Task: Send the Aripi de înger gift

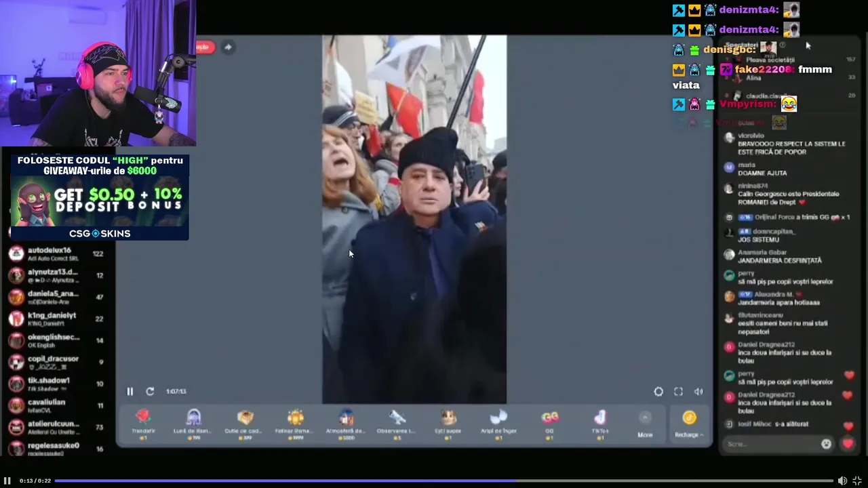Action: 498,424
